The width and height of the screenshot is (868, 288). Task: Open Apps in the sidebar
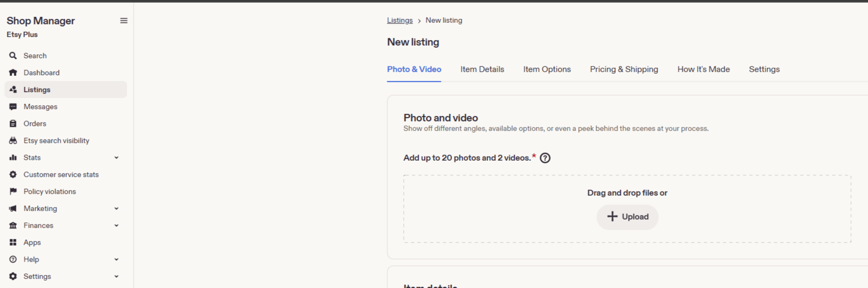click(66, 242)
